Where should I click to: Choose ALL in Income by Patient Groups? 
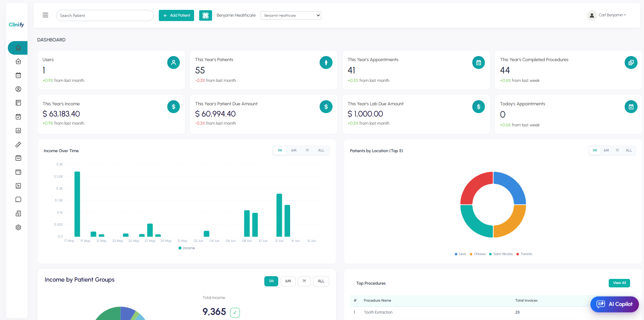pyautogui.click(x=321, y=281)
